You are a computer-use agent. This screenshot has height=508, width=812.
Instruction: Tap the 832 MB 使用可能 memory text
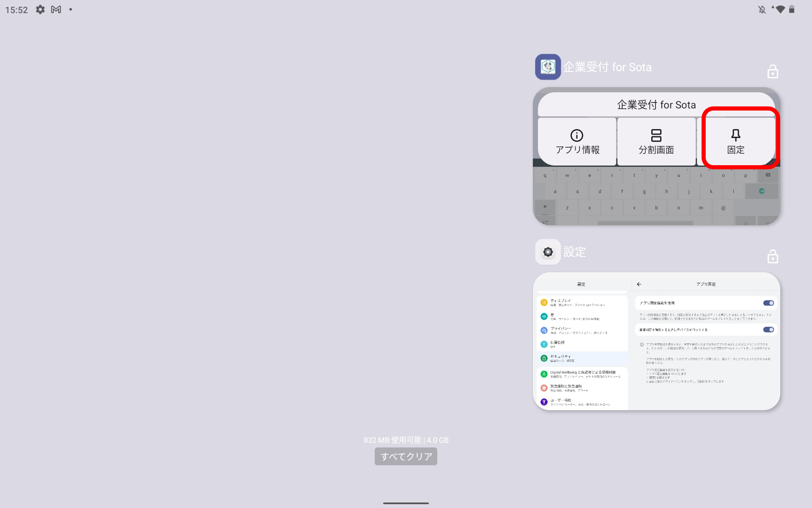click(x=406, y=440)
